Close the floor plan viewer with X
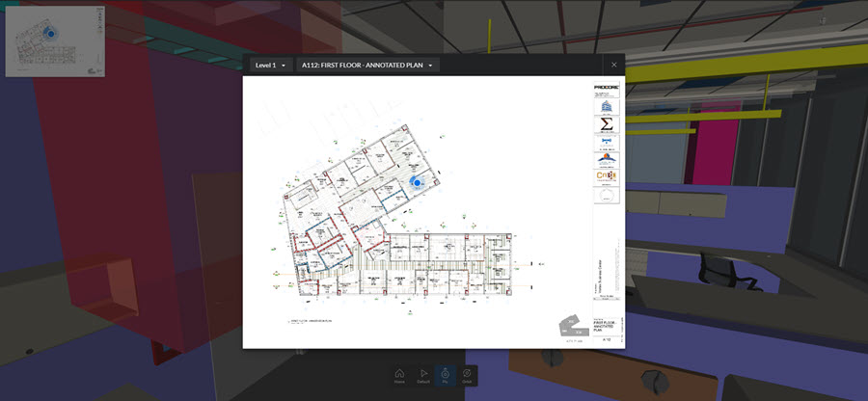868x401 pixels. [x=613, y=66]
